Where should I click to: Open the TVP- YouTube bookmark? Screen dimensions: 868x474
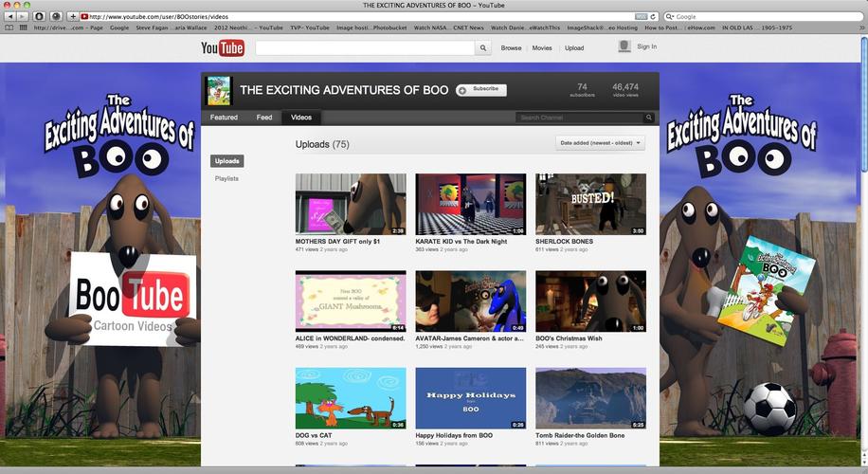[x=310, y=27]
